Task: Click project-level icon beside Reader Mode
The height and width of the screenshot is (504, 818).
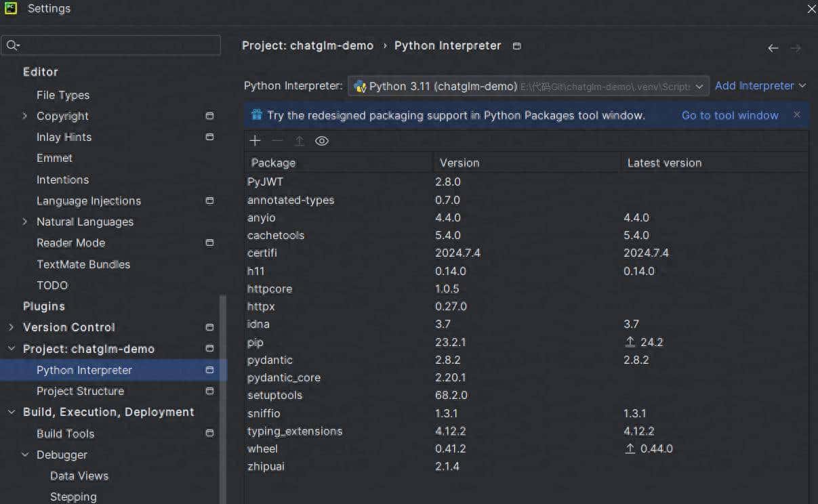Action: pyautogui.click(x=209, y=243)
